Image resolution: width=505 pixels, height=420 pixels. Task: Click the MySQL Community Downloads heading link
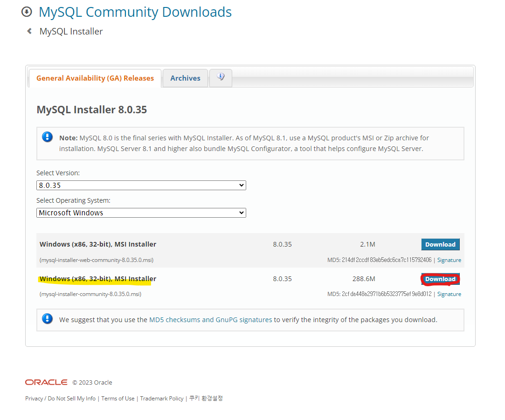[x=135, y=12]
